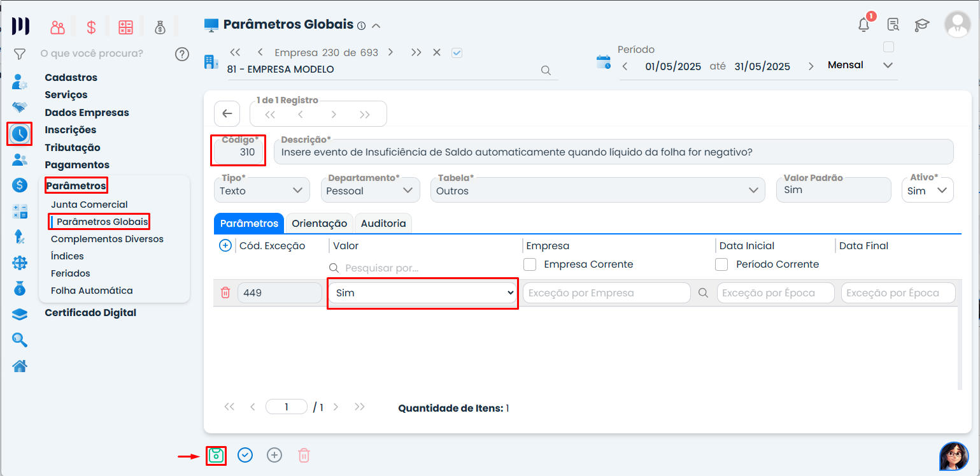The image size is (980, 476).
Task: Click the red trash icon beside exception 449
Action: pyautogui.click(x=225, y=292)
